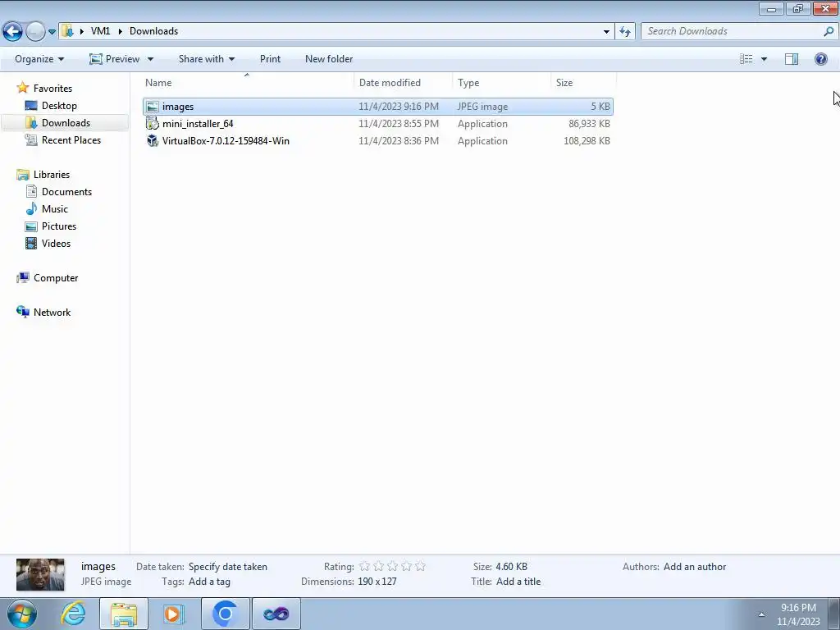
Task: Set the Date taken field
Action: pos(228,567)
